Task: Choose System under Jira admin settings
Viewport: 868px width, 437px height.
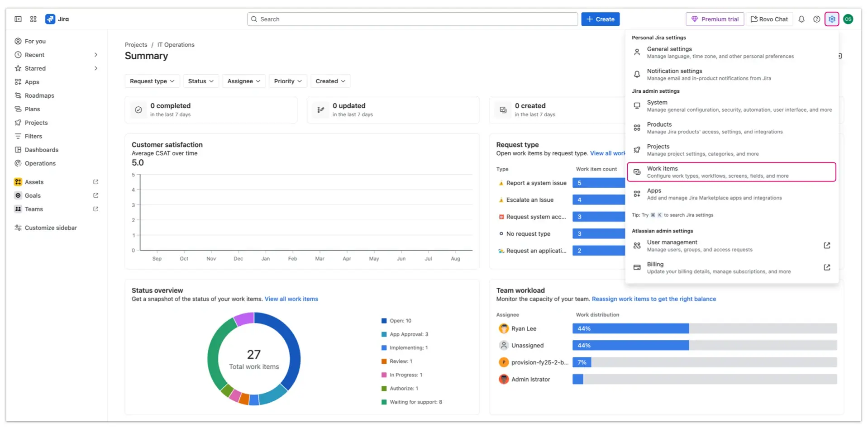Action: [730, 106]
